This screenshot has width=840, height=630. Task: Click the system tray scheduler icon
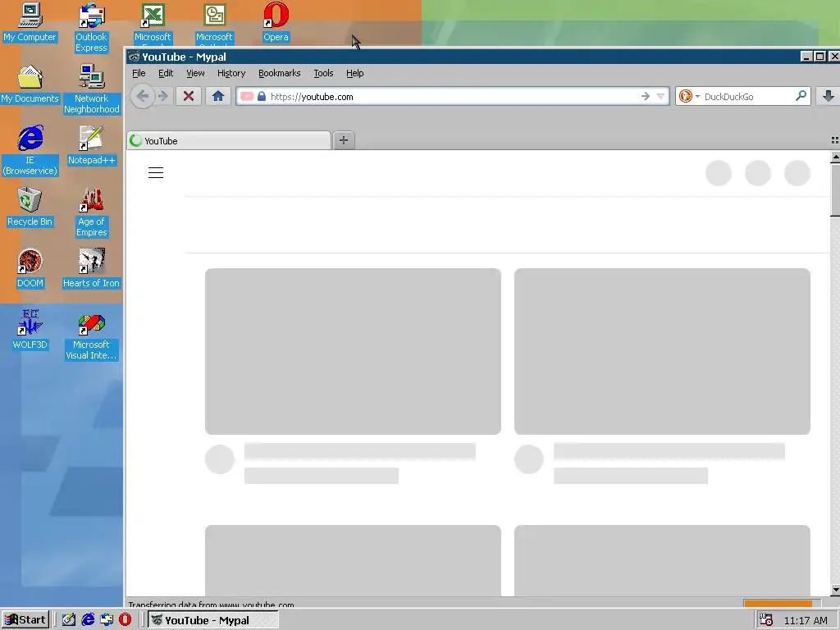click(767, 620)
